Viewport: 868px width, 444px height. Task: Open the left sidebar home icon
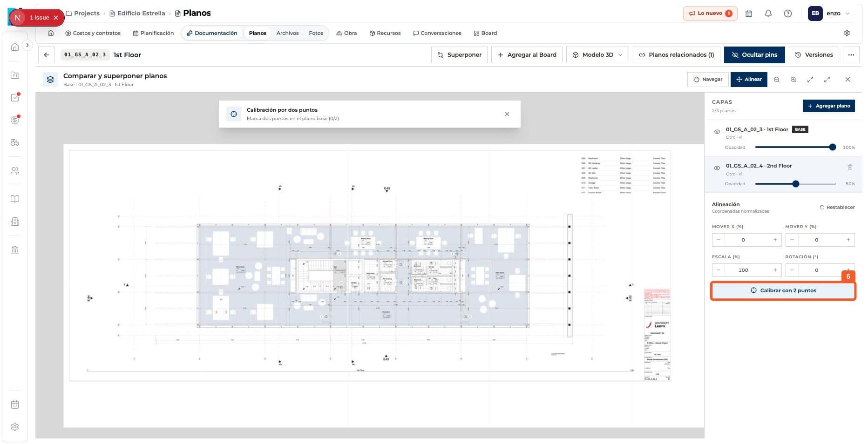click(15, 47)
